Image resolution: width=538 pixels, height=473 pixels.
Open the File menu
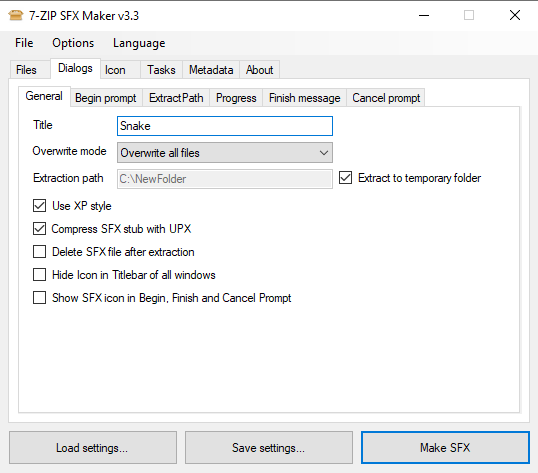click(24, 43)
